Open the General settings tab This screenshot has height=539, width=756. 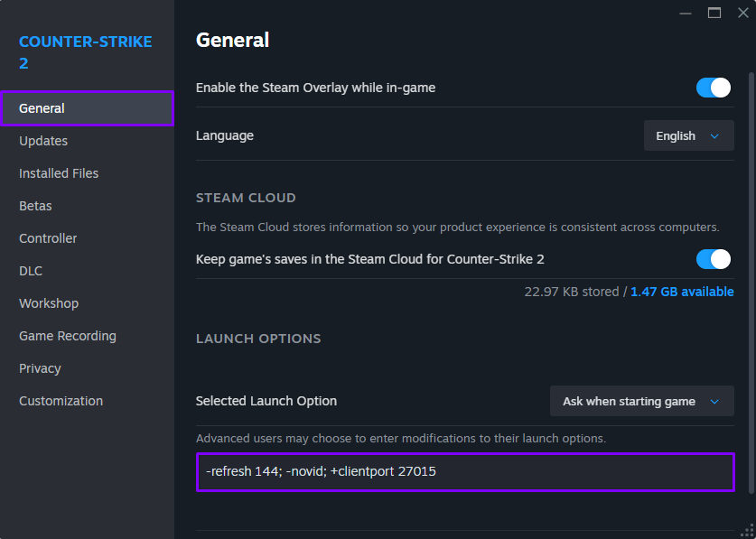click(87, 108)
